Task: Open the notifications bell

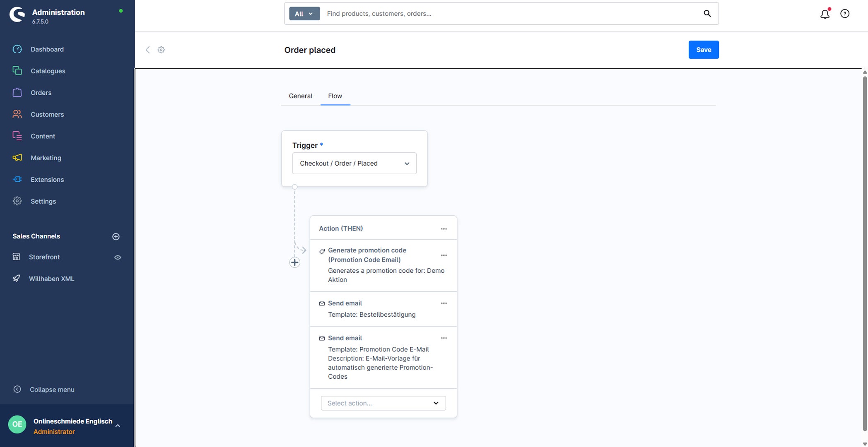Action: pos(825,14)
